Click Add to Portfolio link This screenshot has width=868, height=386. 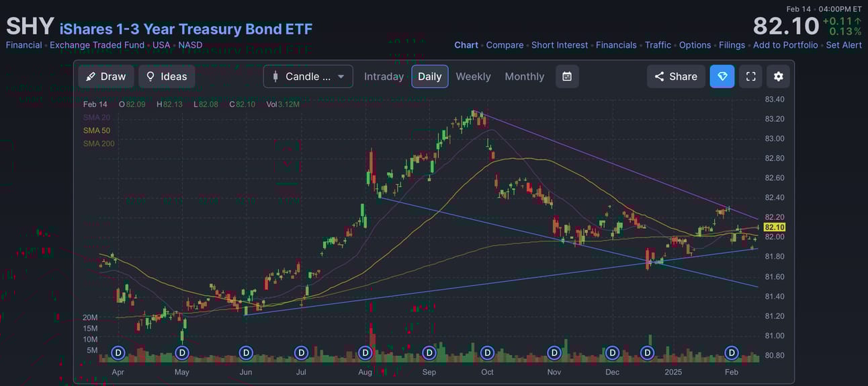click(785, 45)
